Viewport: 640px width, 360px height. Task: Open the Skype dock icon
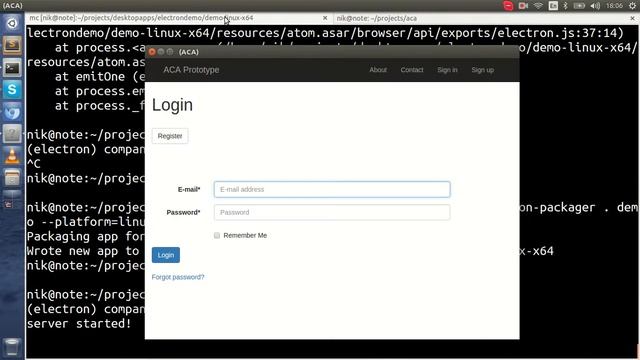12,90
